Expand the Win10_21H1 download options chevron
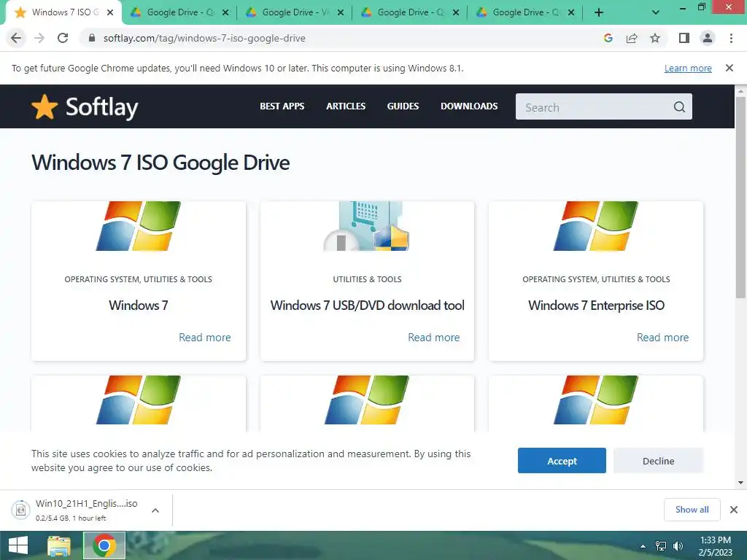Screen dimensions: 747x560 [155, 510]
